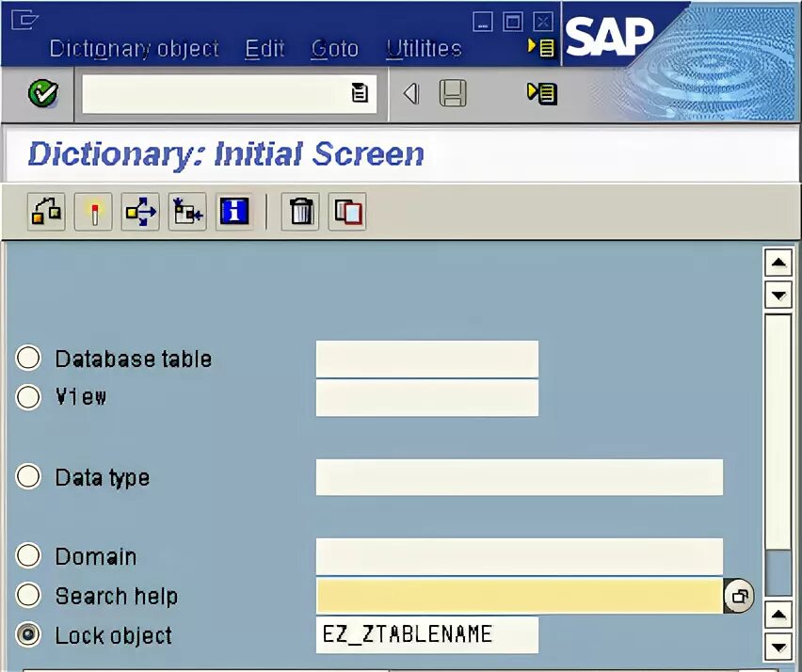Click the Copy object icon

(x=347, y=211)
